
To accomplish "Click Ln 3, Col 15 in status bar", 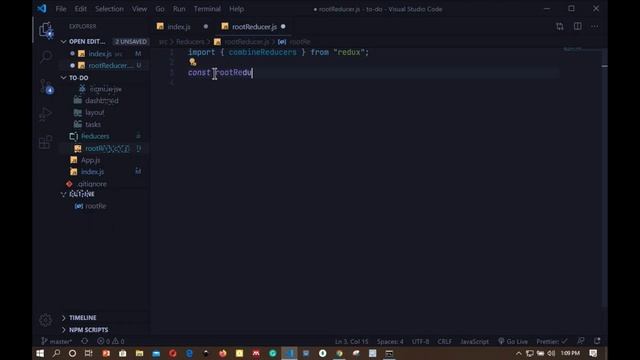I will click(x=351, y=341).
